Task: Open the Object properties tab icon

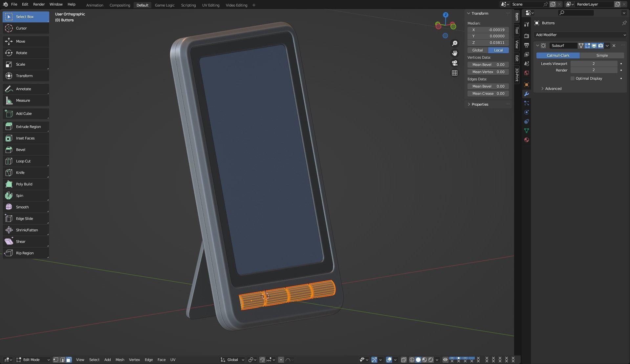Action: [527, 85]
